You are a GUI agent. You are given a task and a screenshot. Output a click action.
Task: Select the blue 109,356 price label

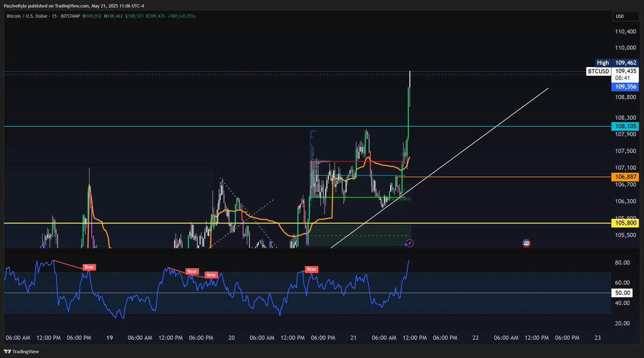(625, 86)
